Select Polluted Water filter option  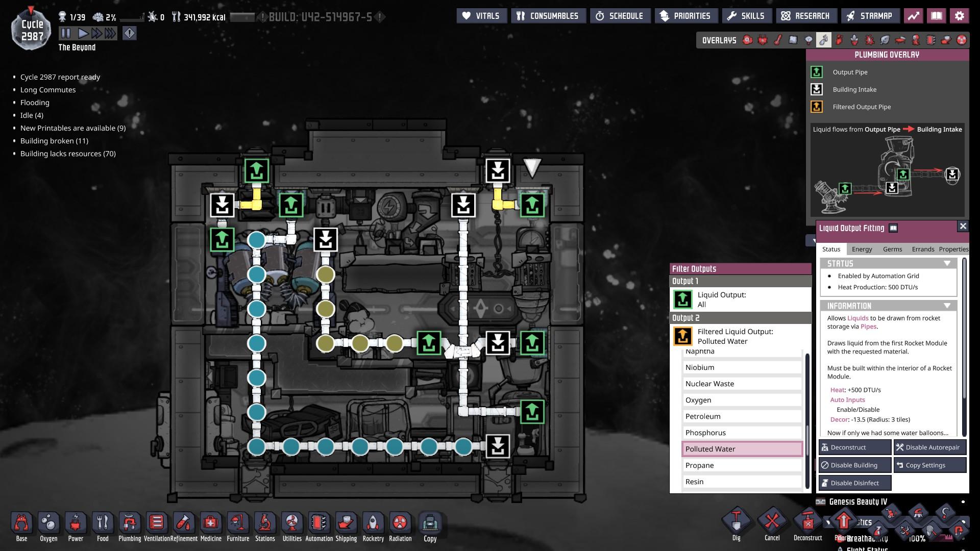pos(742,449)
